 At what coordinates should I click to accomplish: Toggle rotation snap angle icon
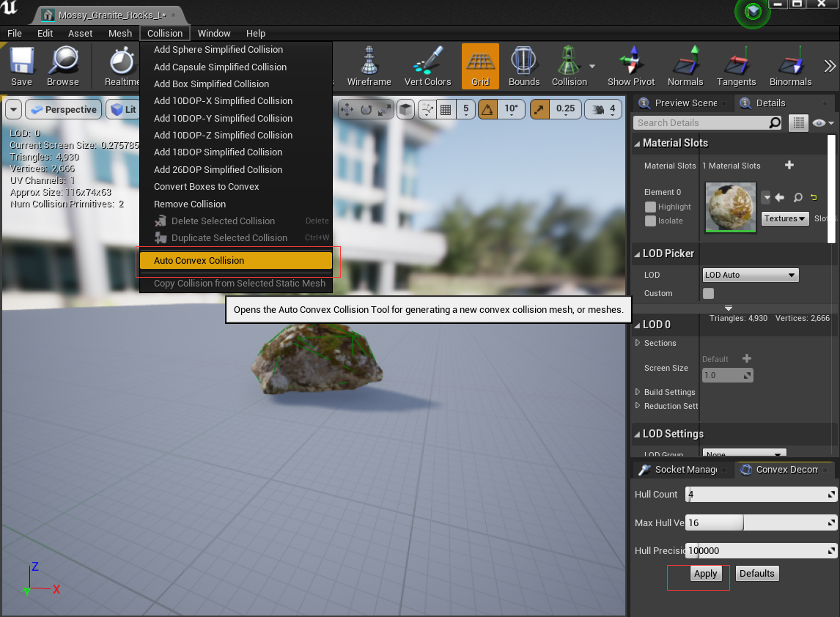click(487, 109)
